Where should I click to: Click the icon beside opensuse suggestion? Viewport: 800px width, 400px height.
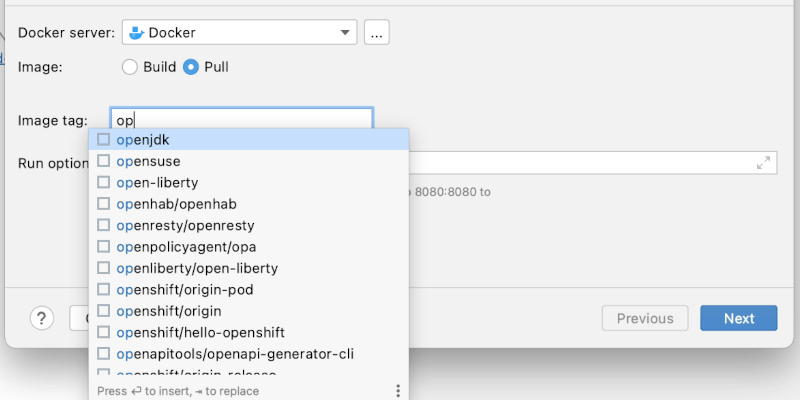[104, 161]
